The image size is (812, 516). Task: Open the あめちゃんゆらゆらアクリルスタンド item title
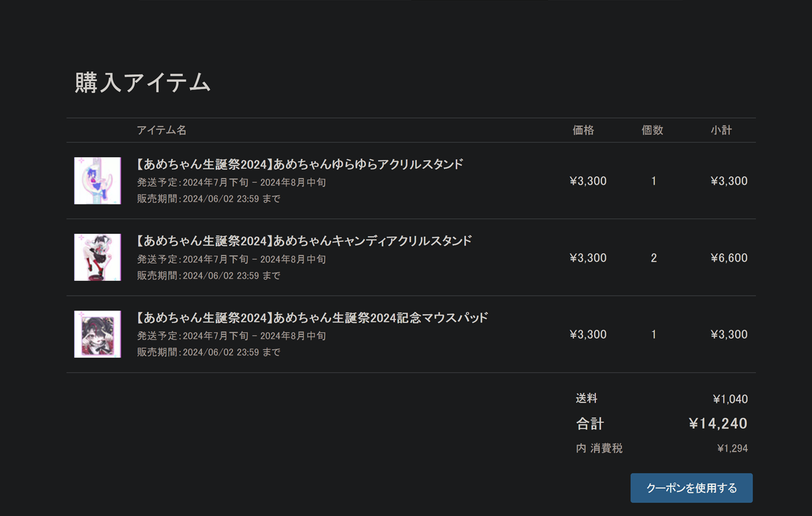pyautogui.click(x=299, y=164)
